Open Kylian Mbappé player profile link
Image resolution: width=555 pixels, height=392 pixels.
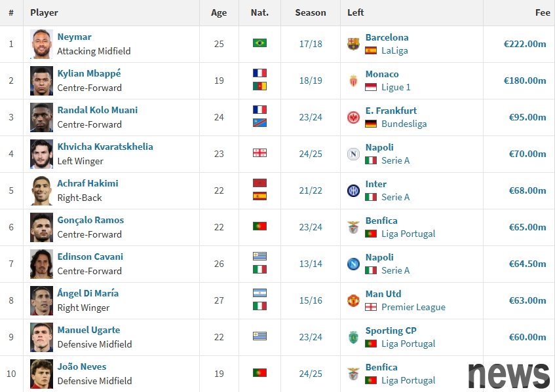tap(89, 73)
